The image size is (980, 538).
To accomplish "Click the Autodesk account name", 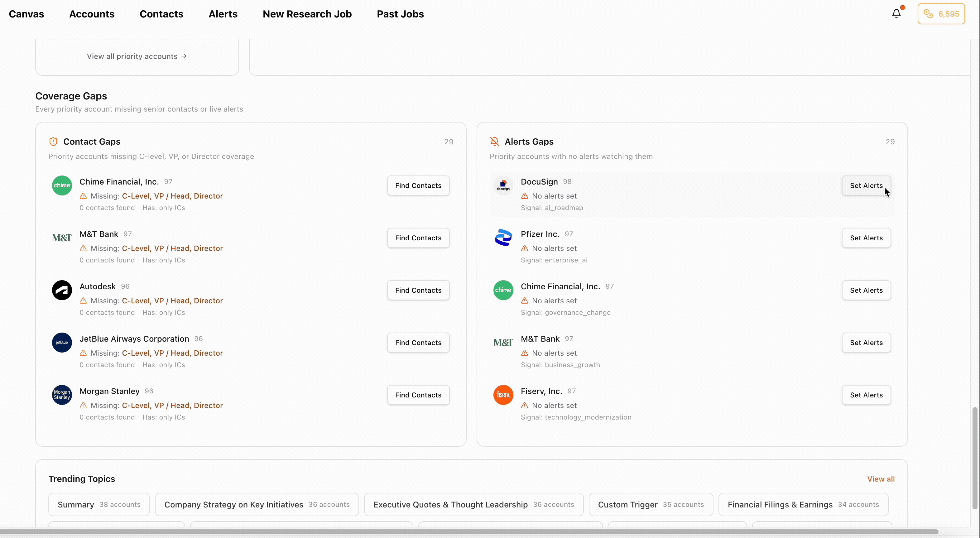I will click(x=97, y=286).
